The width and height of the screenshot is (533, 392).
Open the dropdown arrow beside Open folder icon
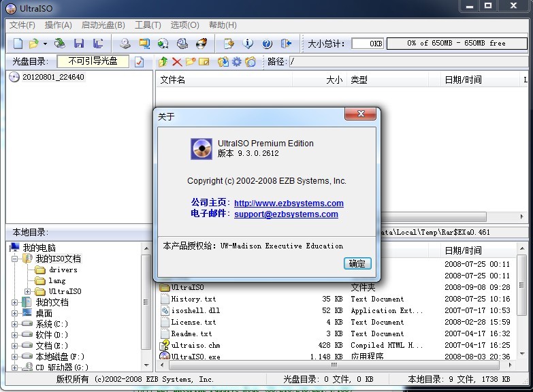tap(45, 44)
